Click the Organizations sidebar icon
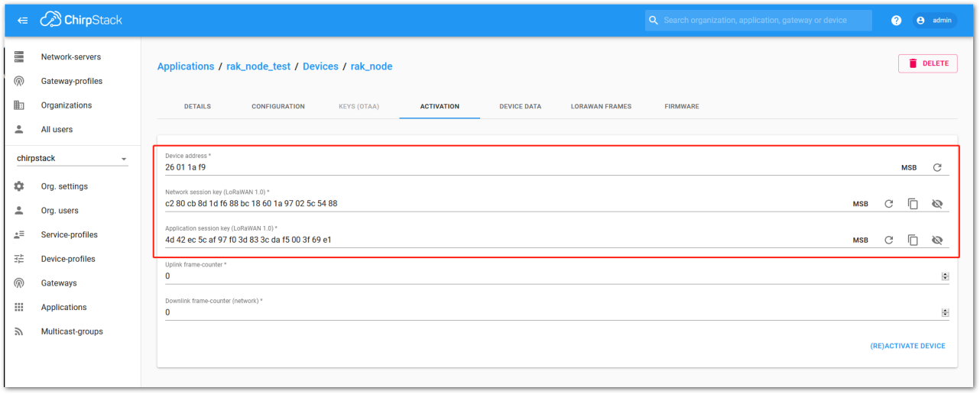980x394 pixels. point(19,105)
